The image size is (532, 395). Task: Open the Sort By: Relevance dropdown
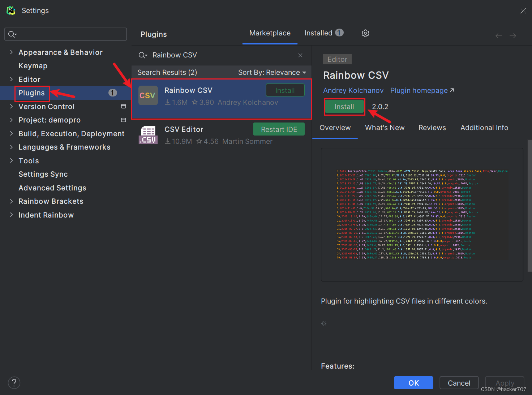pyautogui.click(x=272, y=72)
